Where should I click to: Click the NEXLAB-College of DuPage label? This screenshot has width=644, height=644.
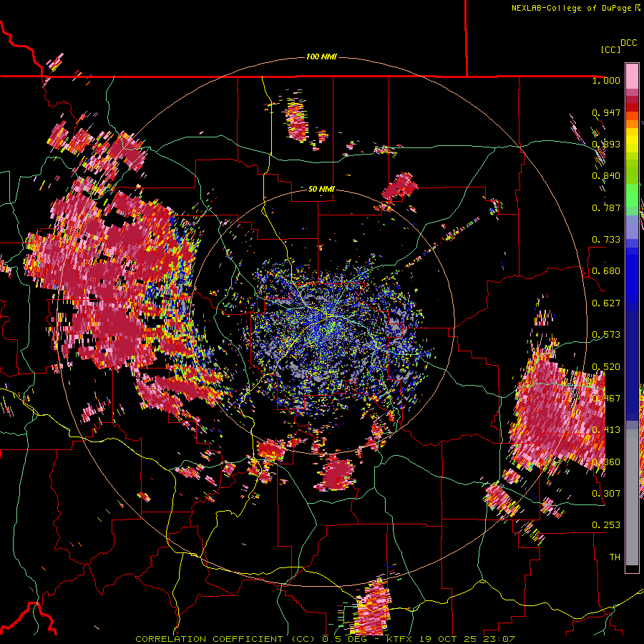click(x=571, y=8)
